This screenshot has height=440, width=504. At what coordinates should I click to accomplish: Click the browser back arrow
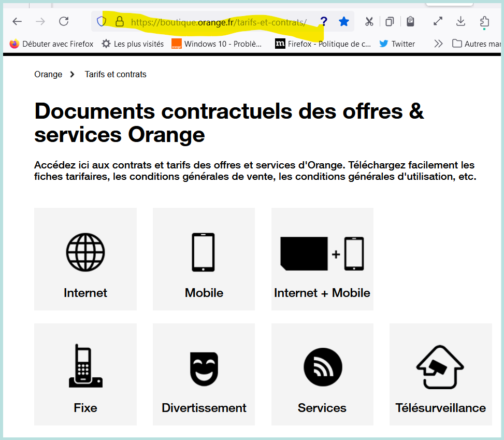(17, 21)
